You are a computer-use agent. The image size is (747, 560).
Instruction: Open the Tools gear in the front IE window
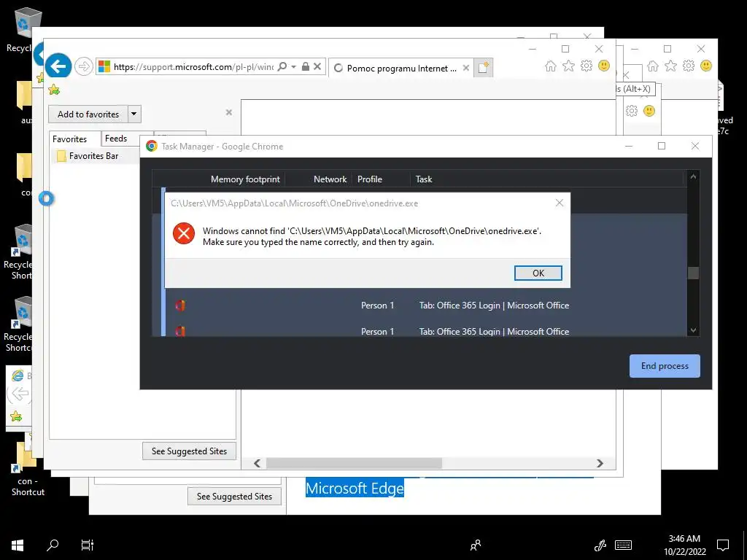586,66
